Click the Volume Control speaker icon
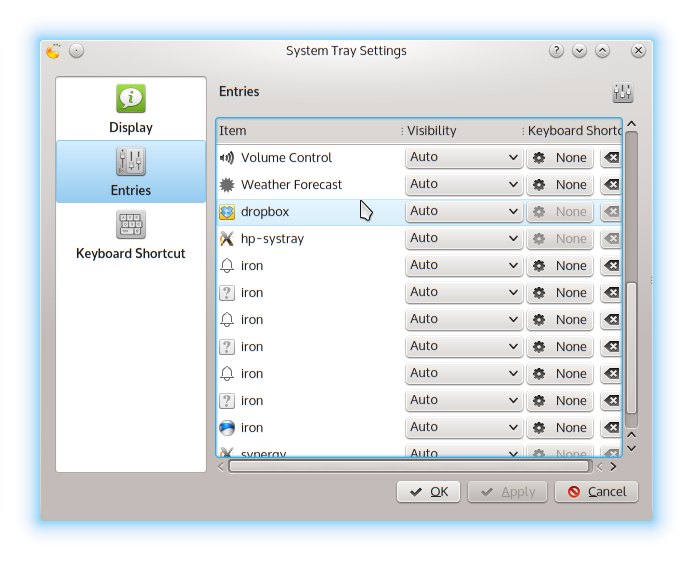 pyautogui.click(x=227, y=158)
